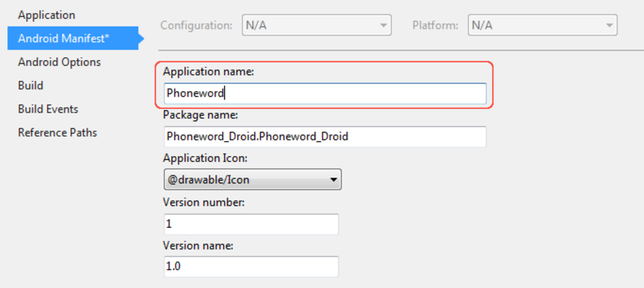Click the "Configuration:" label text
The width and height of the screenshot is (644, 288).
(196, 25)
